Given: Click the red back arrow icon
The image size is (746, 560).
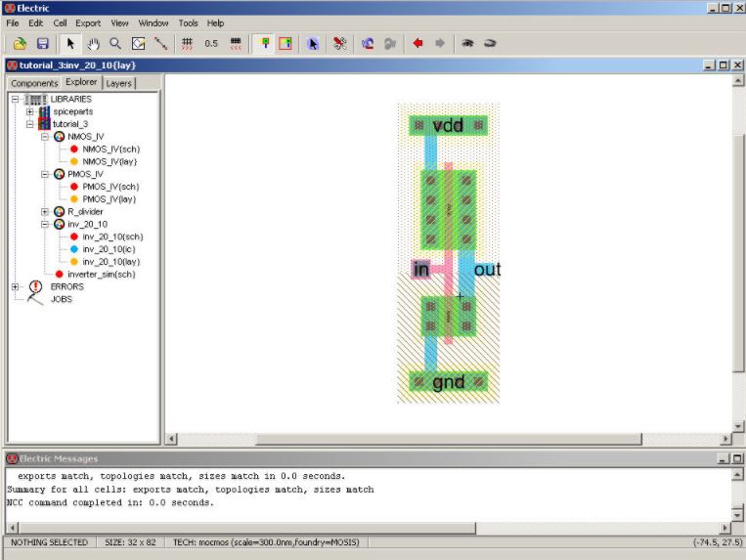Looking at the screenshot, I should pos(417,43).
